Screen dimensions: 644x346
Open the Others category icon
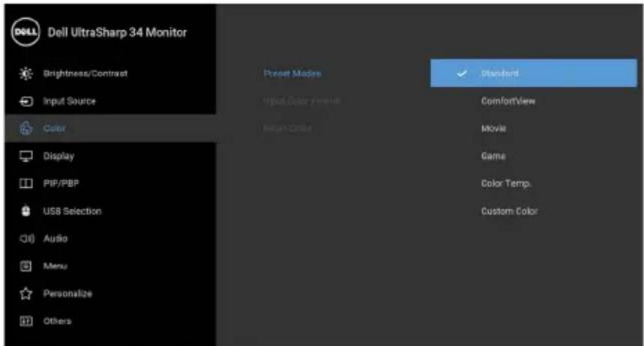[26, 321]
